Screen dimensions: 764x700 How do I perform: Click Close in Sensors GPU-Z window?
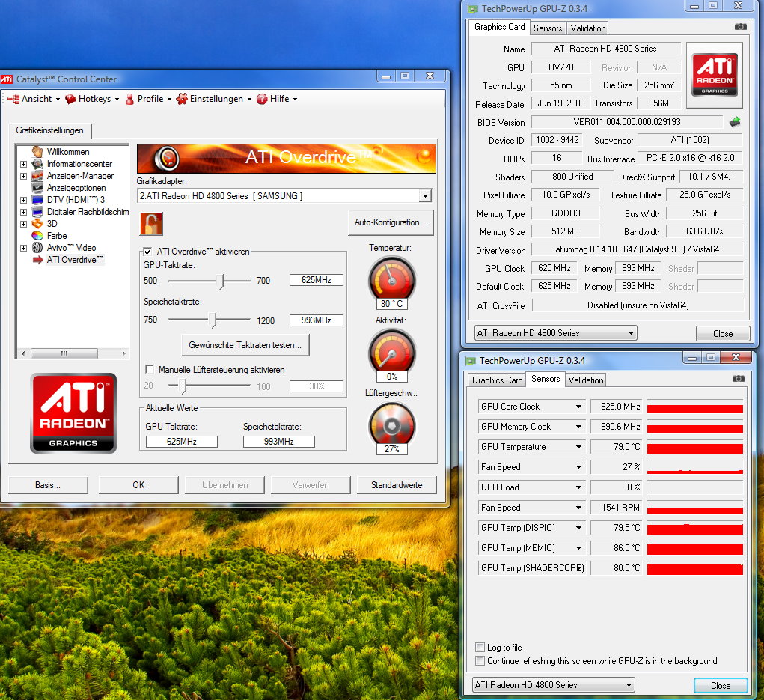click(721, 685)
